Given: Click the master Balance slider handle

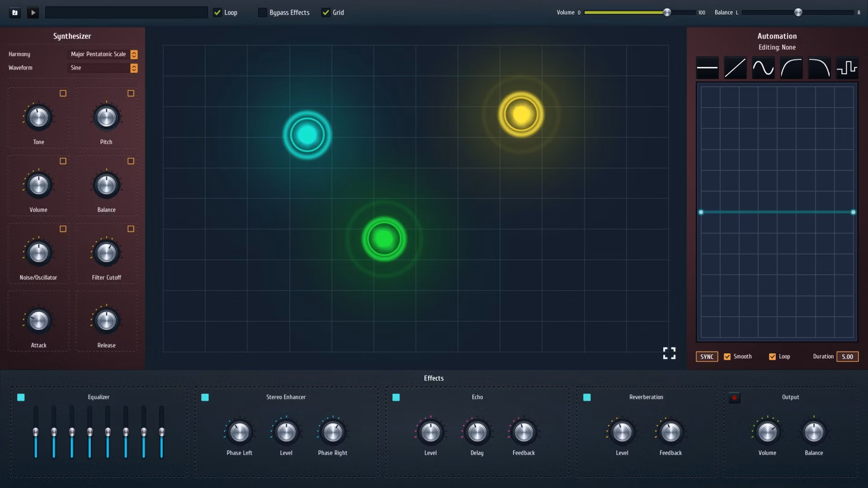Looking at the screenshot, I should pos(798,13).
